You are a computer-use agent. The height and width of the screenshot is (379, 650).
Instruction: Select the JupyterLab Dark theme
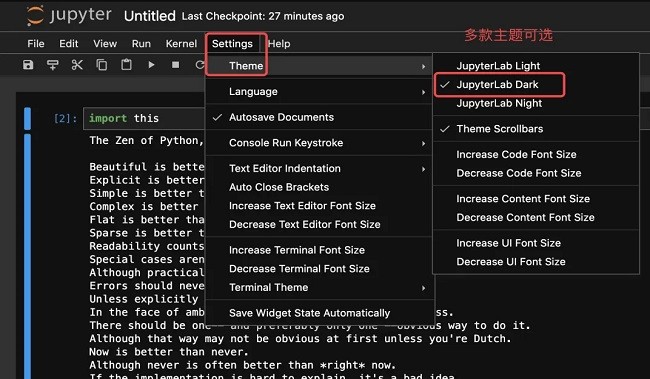536,85
